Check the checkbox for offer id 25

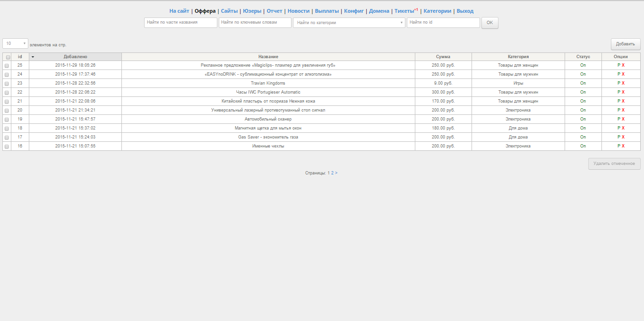click(7, 66)
